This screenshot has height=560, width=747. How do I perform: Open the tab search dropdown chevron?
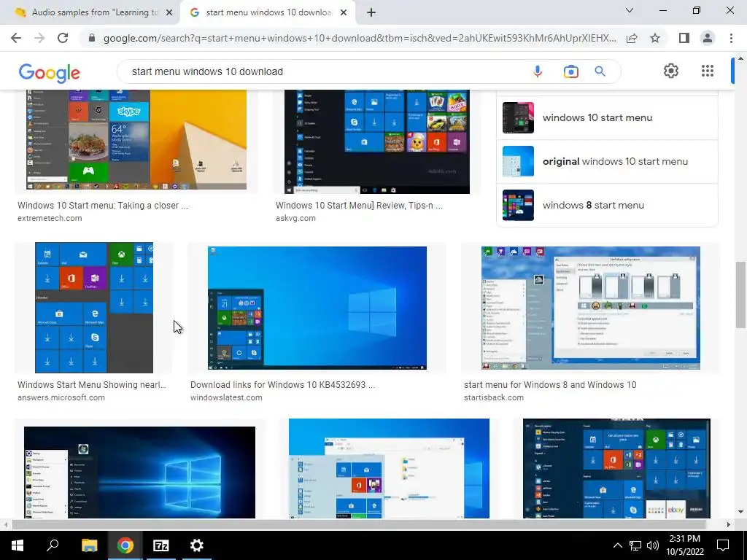[630, 10]
